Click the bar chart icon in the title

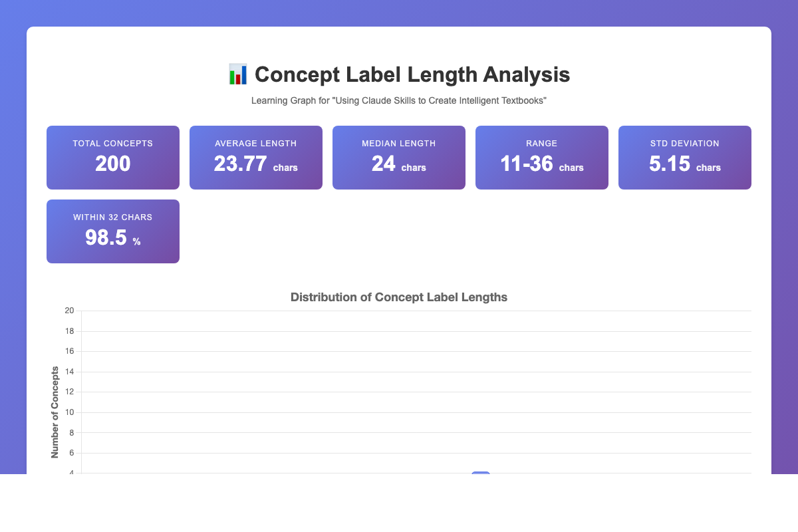pos(237,74)
